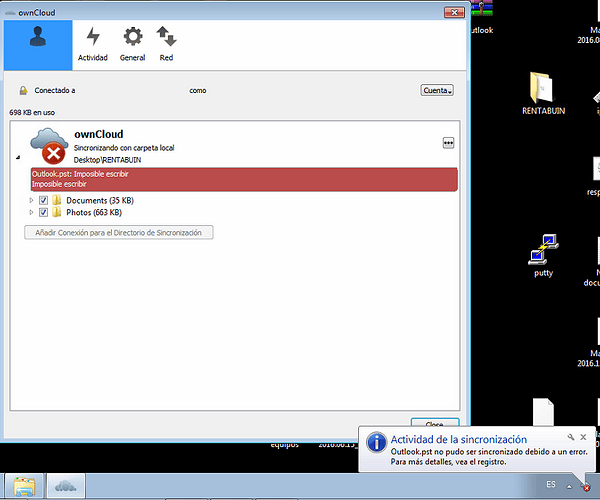This screenshot has width=600, height=500.
Task: Open Windows Explorer from the taskbar
Action: click(24, 486)
